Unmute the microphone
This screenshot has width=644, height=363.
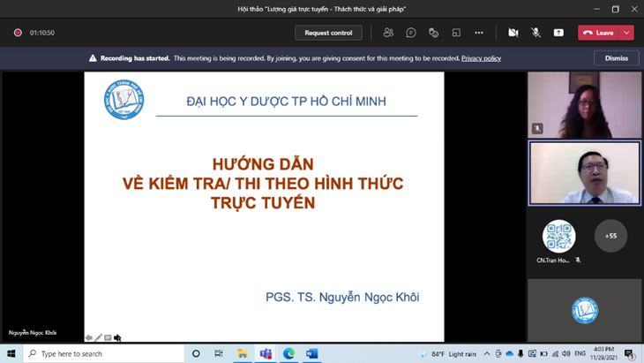click(535, 33)
